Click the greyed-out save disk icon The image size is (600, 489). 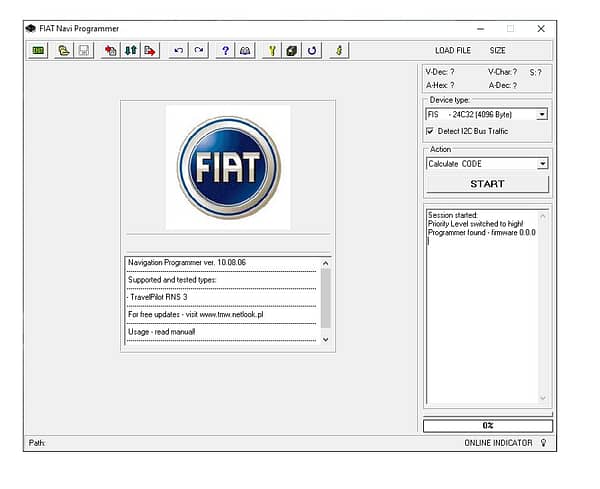pos(84,50)
